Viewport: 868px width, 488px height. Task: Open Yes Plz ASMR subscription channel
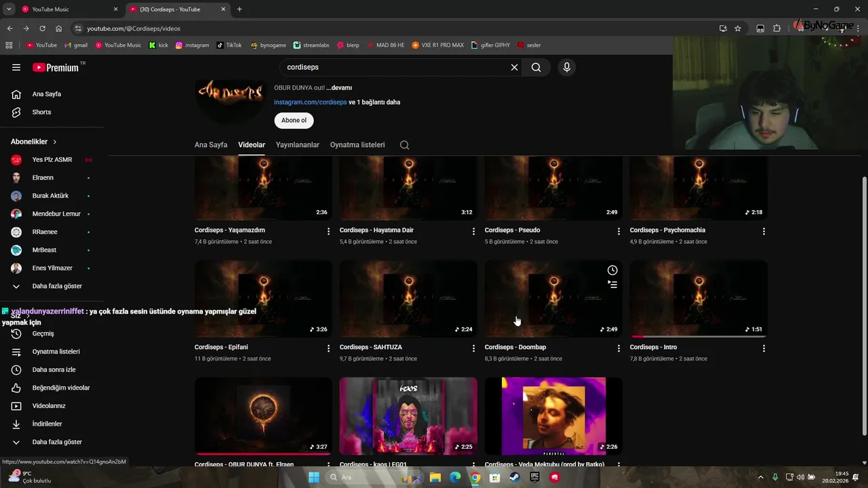(x=52, y=160)
